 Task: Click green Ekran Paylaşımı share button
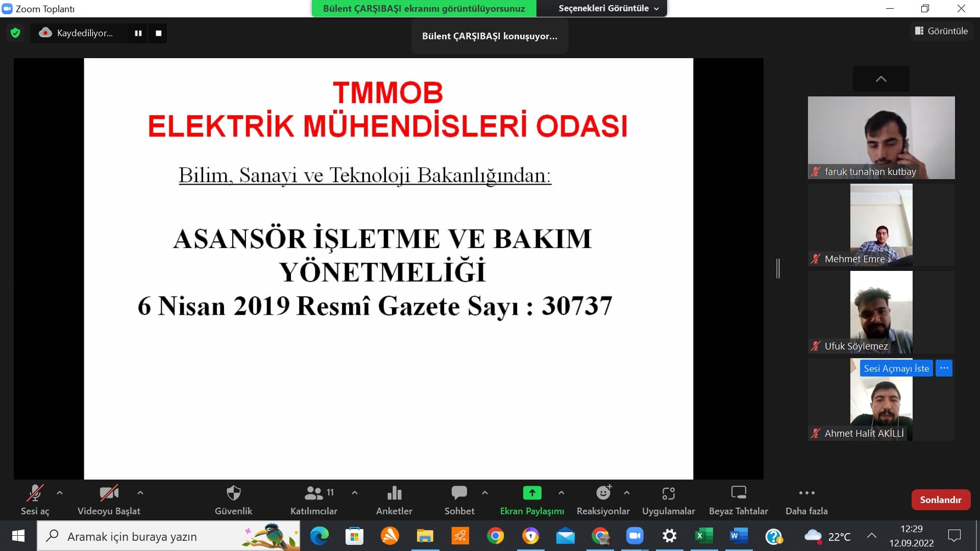(x=532, y=500)
